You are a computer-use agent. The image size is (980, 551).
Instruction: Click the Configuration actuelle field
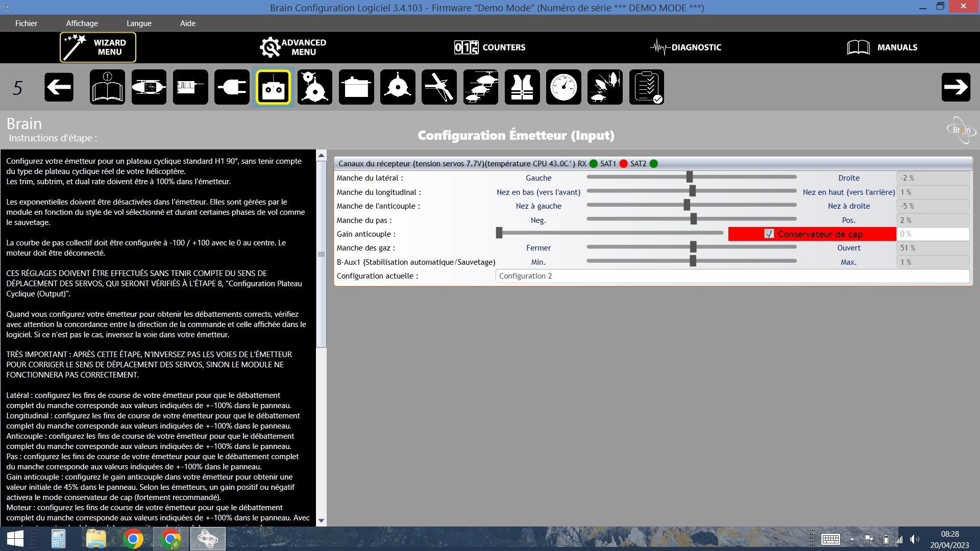731,276
